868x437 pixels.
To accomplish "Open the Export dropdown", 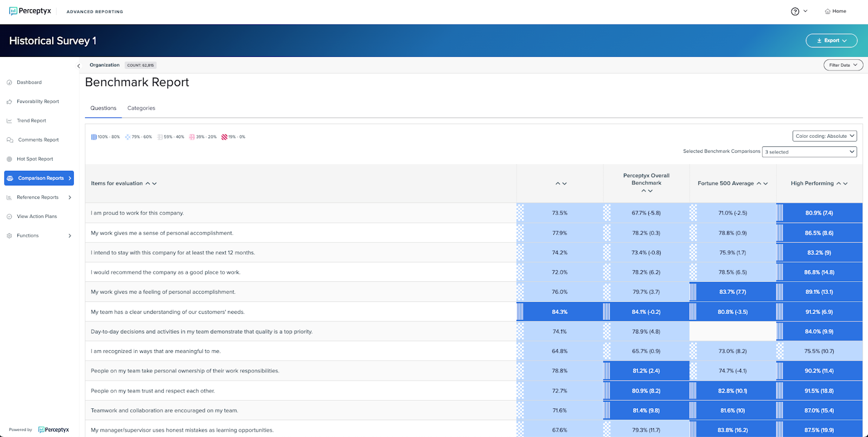I will click(831, 41).
